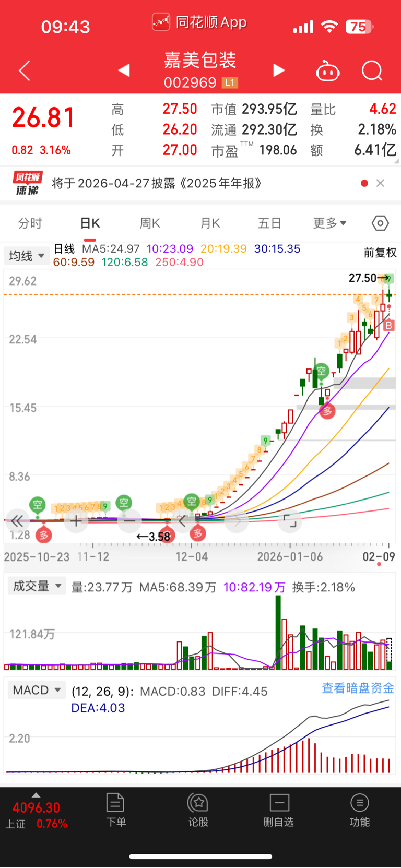
Task: Expand the 更多 period dropdown
Action: [329, 223]
